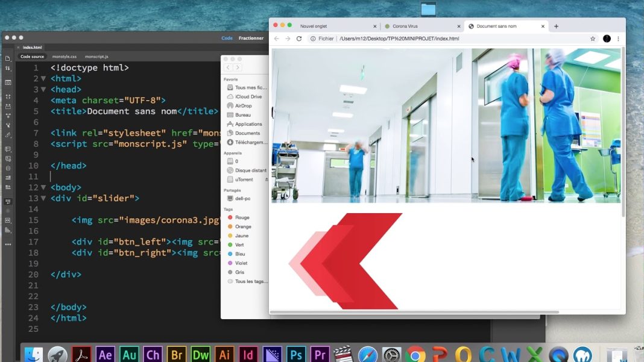Screen dimensions: 644x362
Task: Open the monstyle.css related file
Action: pyautogui.click(x=64, y=57)
